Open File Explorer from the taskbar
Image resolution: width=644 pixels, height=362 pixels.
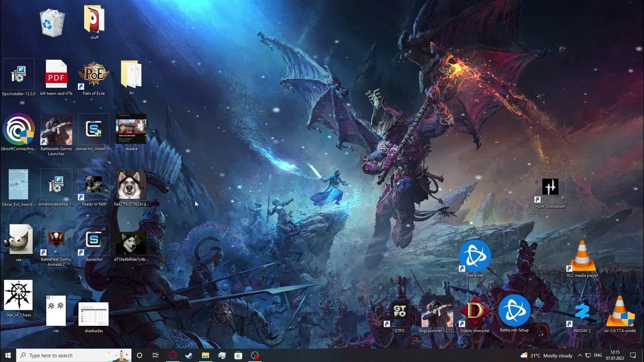(x=205, y=355)
